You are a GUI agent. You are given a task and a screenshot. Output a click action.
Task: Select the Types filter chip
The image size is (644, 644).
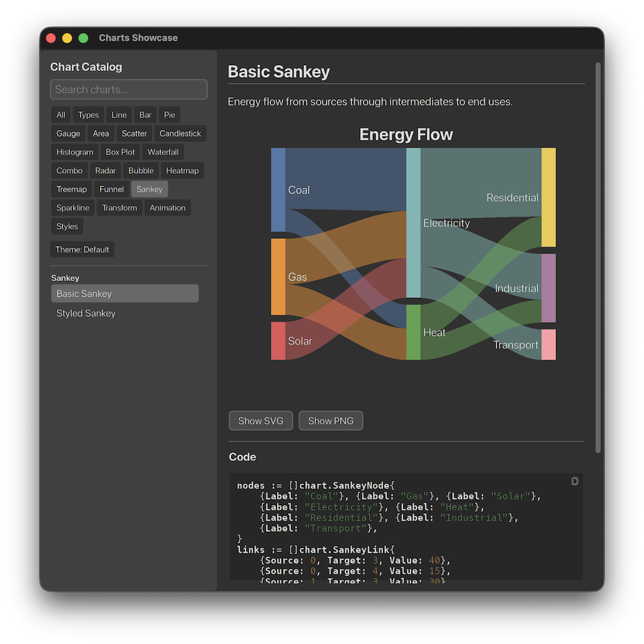[x=89, y=115]
